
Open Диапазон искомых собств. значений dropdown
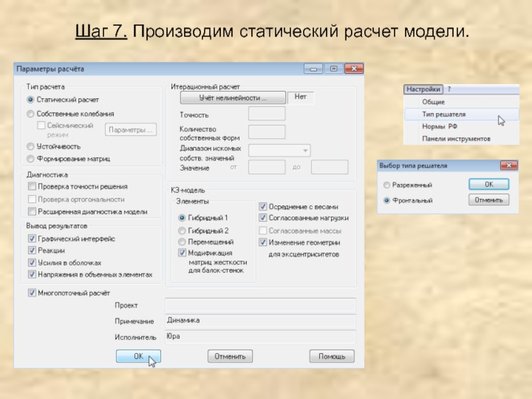(279, 150)
